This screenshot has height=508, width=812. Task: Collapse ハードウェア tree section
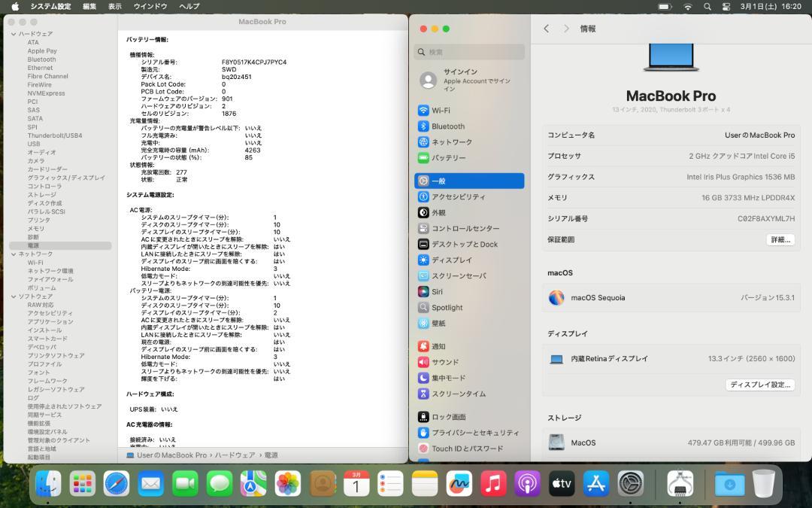coord(14,34)
